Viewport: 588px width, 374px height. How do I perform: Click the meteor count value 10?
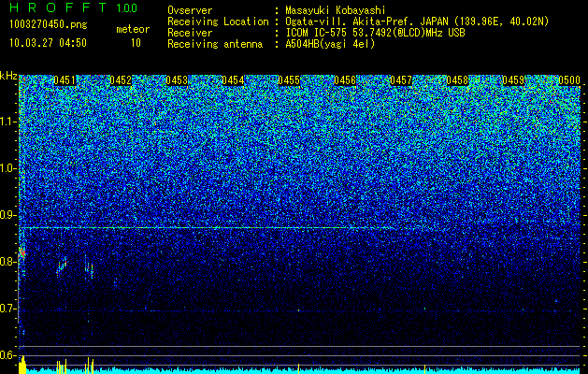click(136, 43)
